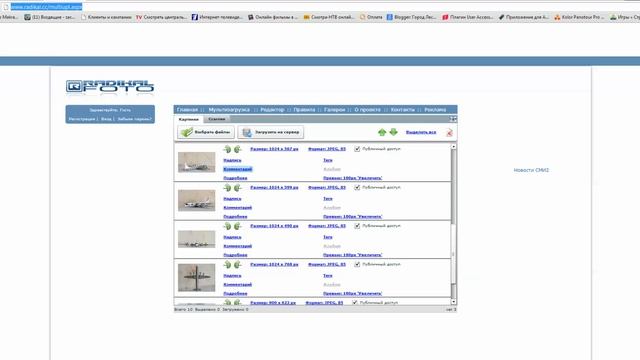Click the Всего 10 status bar text
Screen dimensions: 640x360
pyautogui.click(x=184, y=309)
